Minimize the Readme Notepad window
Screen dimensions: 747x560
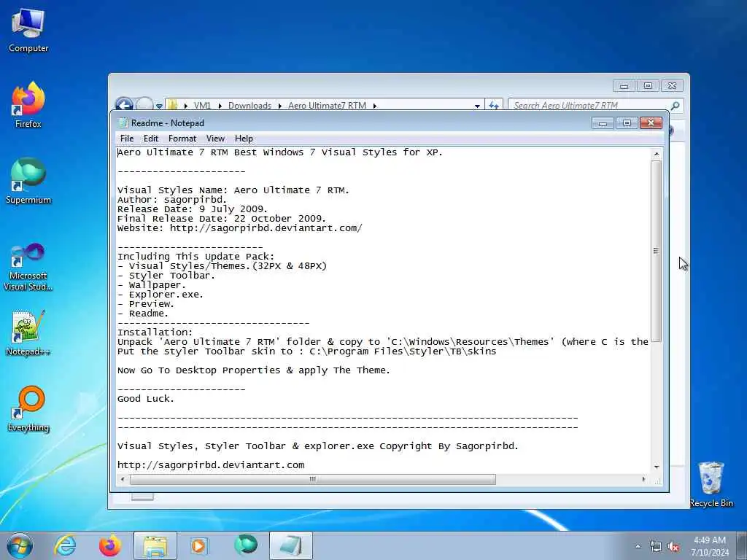(x=602, y=123)
